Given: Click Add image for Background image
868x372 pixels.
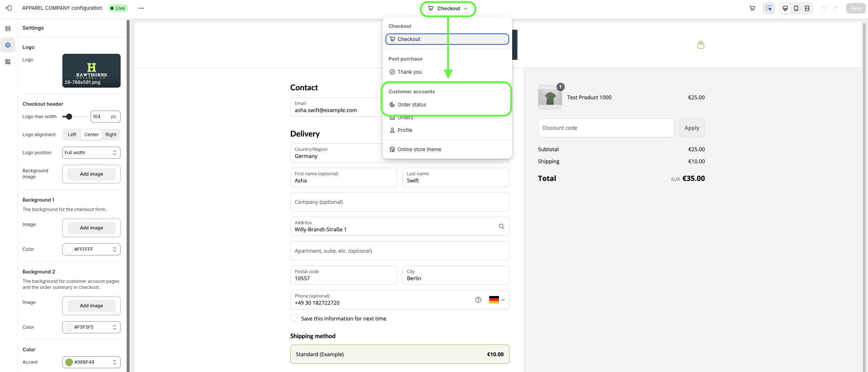Looking at the screenshot, I should [91, 174].
